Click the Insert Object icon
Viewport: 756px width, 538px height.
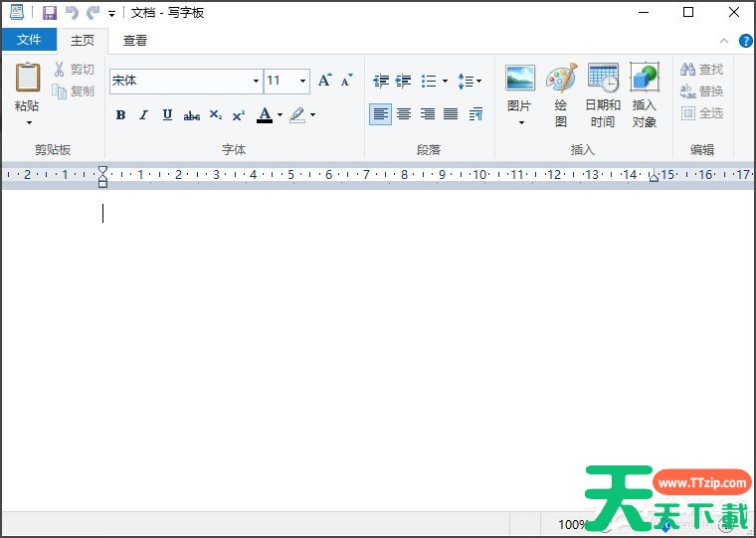644,79
